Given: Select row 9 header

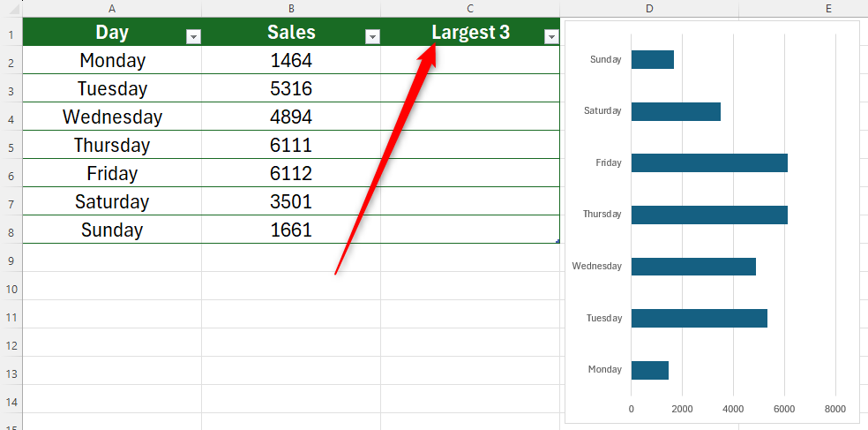Looking at the screenshot, I should tap(11, 261).
